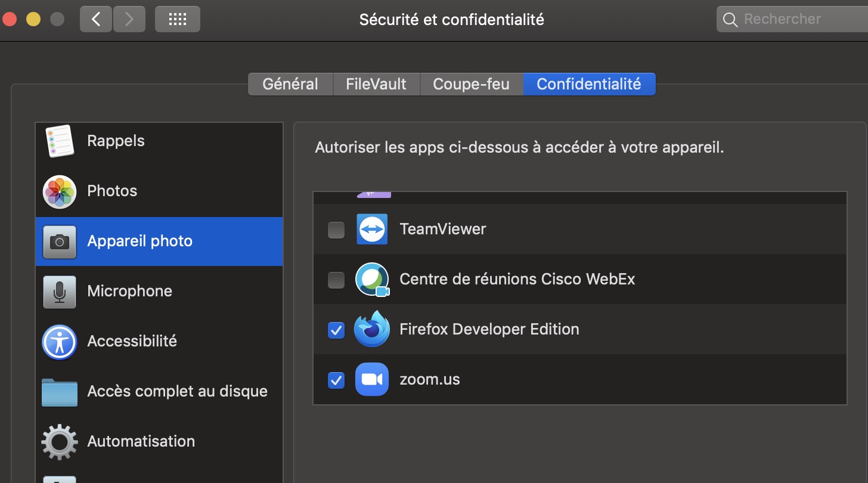Click the Firefox Developer Edition label
The width and height of the screenshot is (868, 483).
tap(489, 329)
